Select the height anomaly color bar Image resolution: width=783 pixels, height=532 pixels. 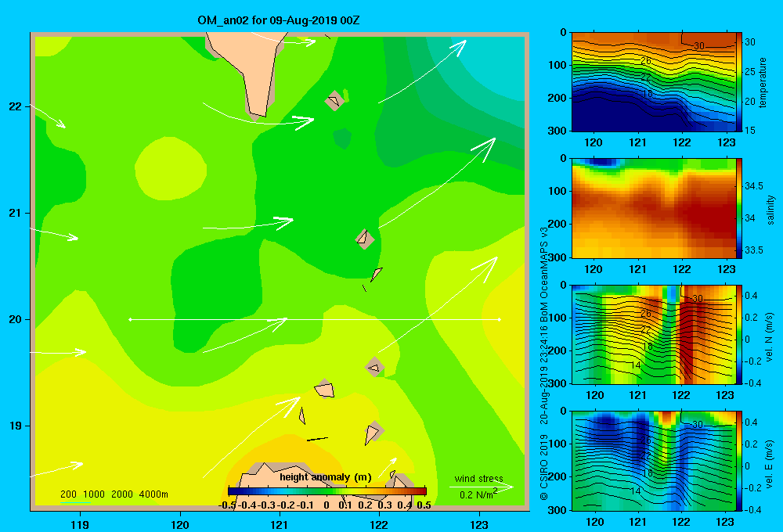click(327, 491)
